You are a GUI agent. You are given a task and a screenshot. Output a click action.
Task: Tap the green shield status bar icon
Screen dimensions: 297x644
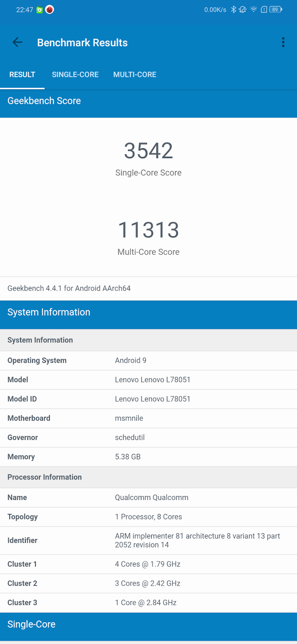coord(39,10)
